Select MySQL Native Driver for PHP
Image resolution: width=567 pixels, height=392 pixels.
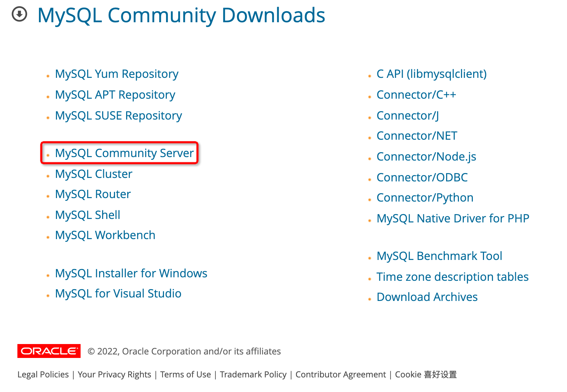tap(453, 219)
